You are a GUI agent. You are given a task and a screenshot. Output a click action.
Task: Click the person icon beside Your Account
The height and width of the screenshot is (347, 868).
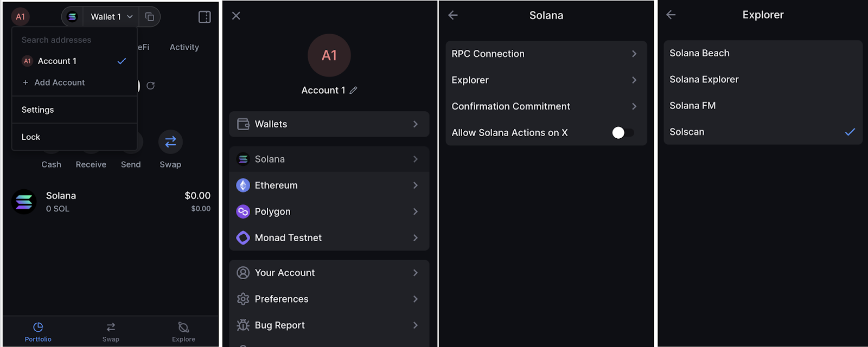(243, 273)
